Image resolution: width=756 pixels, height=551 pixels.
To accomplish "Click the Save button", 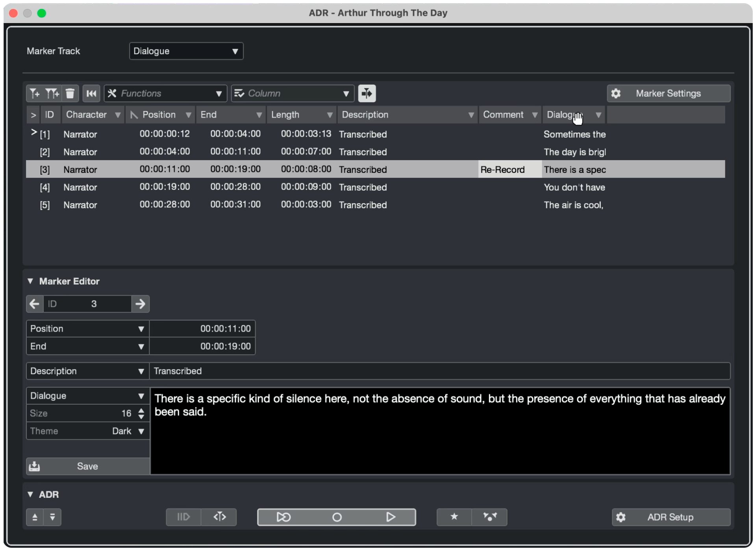I will coord(87,466).
